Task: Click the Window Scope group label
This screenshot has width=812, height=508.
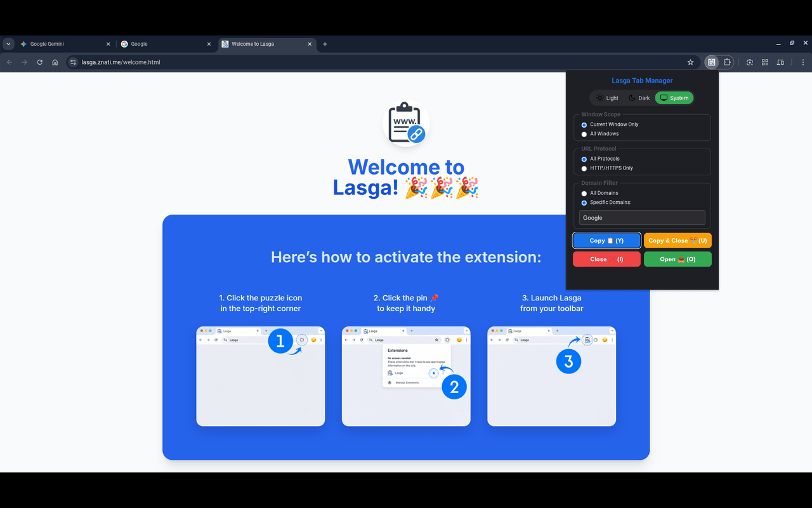Action: 601,114
